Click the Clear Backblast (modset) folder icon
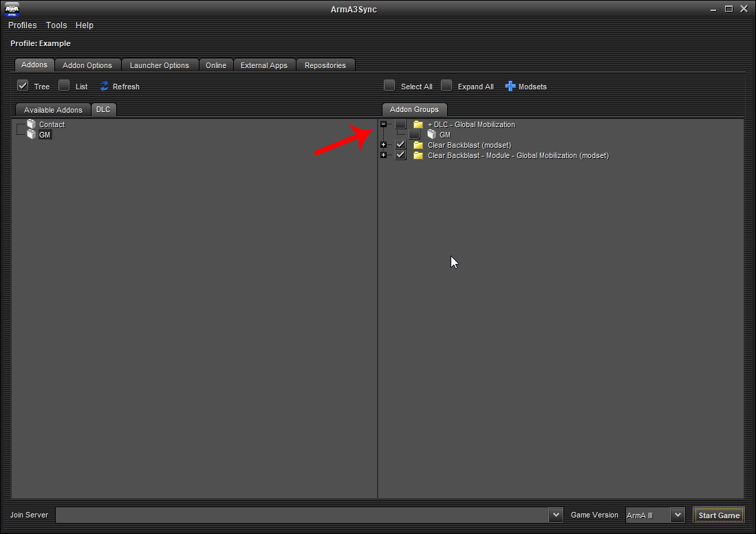Screen dimensions: 756x534 [418, 145]
